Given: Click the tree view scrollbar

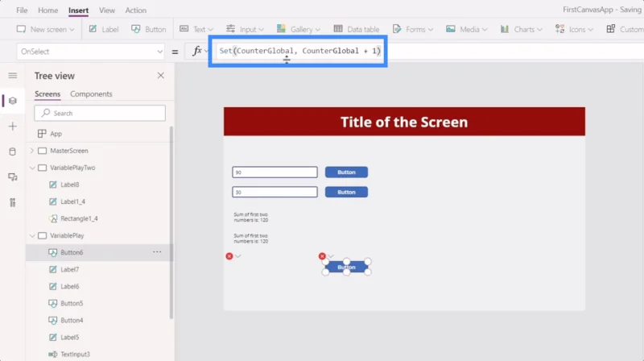Looking at the screenshot, I should point(171,222).
